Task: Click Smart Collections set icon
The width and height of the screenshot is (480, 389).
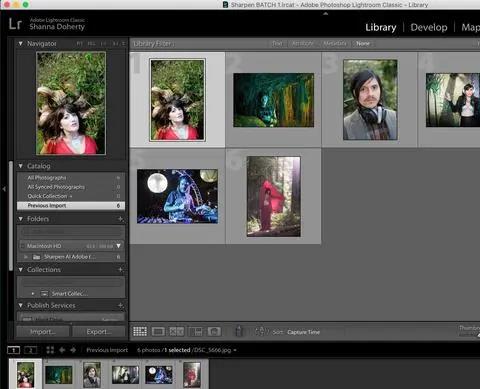Action: (x=44, y=294)
